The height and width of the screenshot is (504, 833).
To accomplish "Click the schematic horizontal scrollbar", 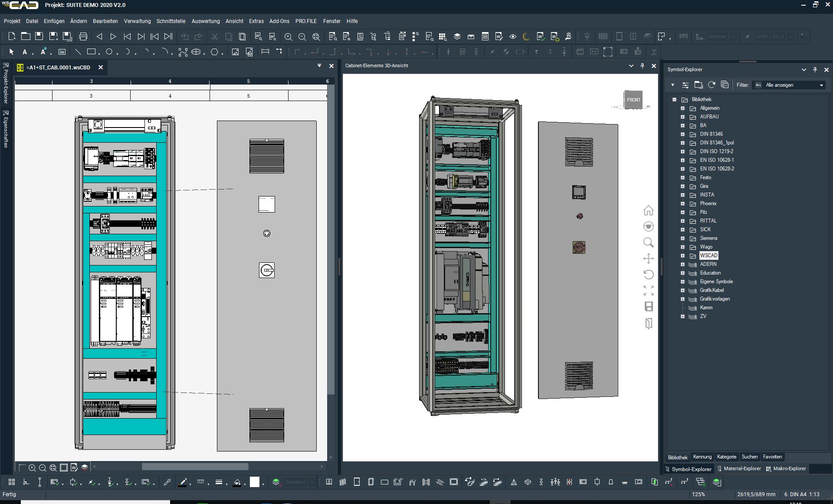I will tap(194, 467).
